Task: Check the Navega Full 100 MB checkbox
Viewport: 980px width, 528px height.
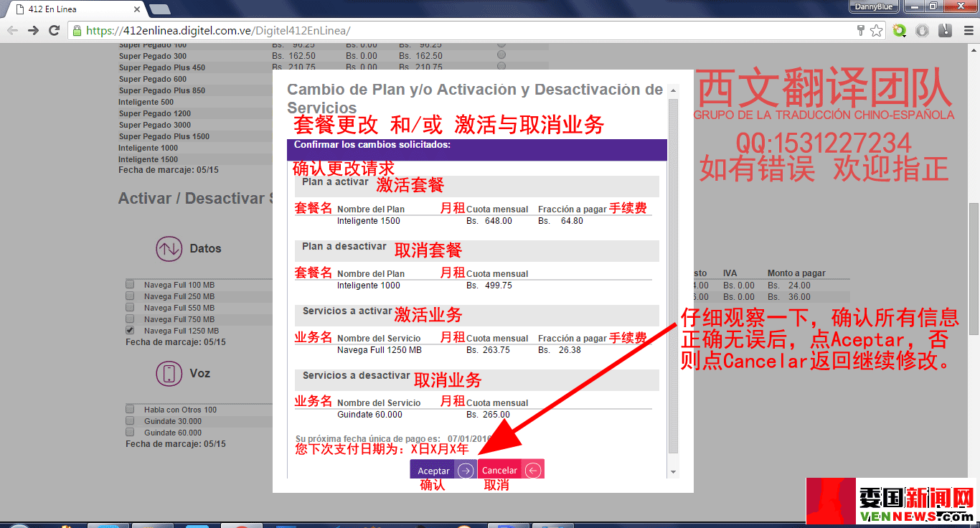Action: pyautogui.click(x=130, y=284)
